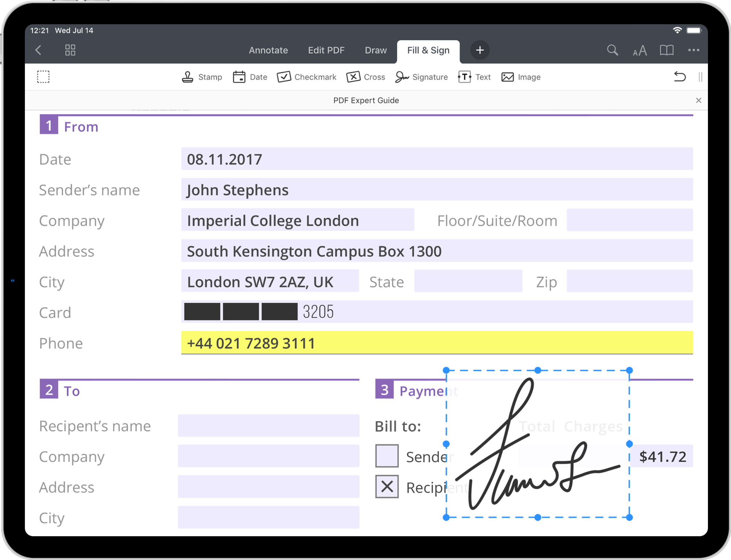731x560 pixels.
Task: Open document search
Action: click(x=612, y=50)
